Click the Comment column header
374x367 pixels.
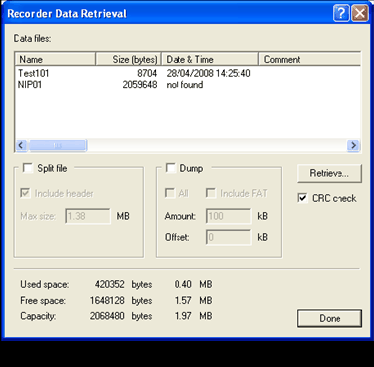(309, 59)
